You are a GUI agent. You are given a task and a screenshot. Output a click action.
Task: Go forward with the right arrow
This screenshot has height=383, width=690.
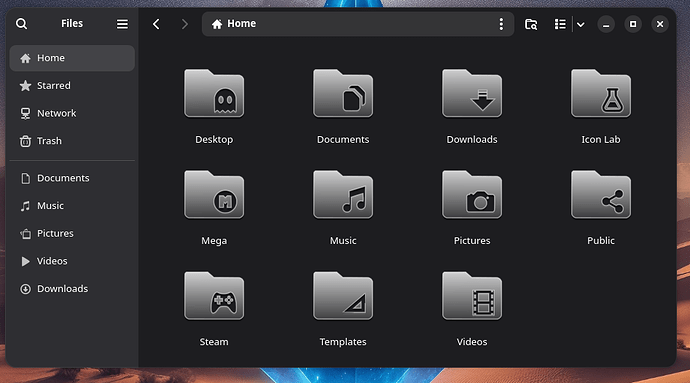click(184, 24)
